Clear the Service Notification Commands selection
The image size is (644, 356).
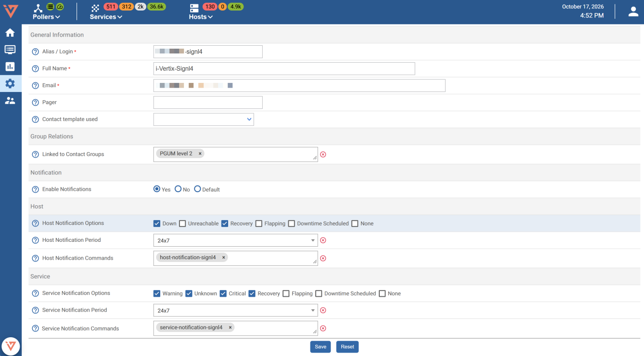pos(323,329)
